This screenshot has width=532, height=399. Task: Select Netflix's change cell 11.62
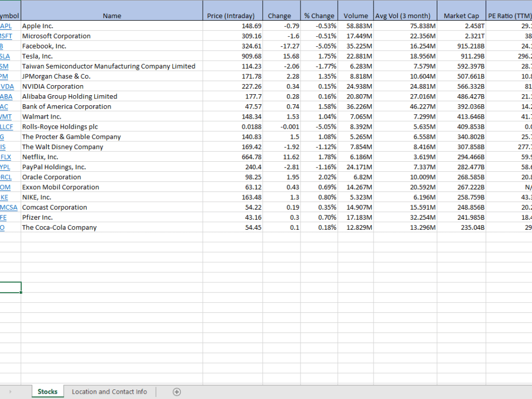(281, 157)
